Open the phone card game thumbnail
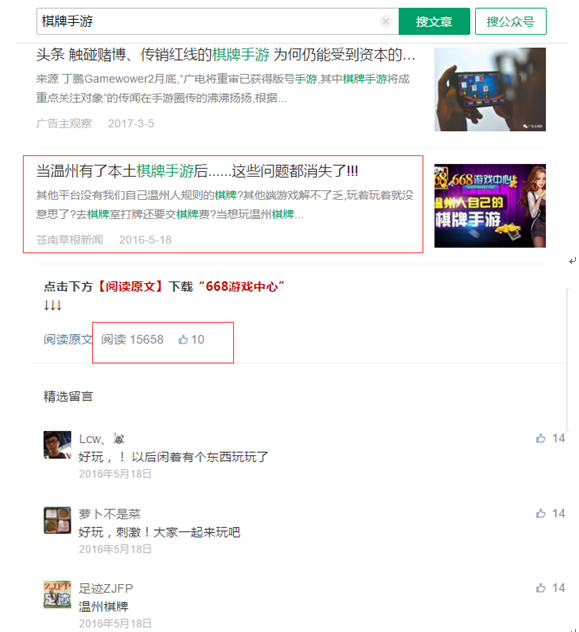 (490, 89)
